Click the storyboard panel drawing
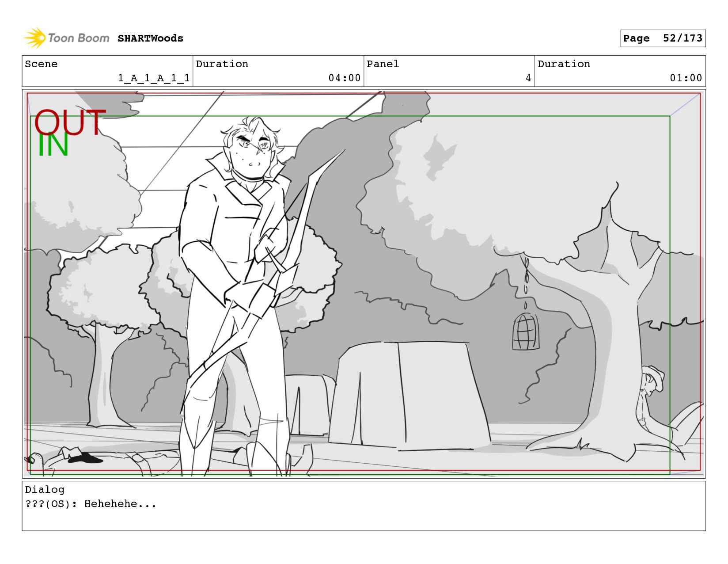Viewport: 728px width, 564px height. [x=364, y=284]
